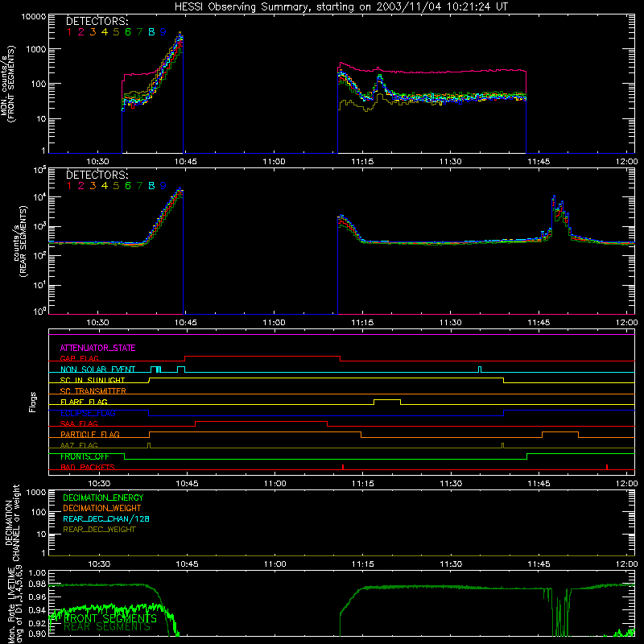Click the Mon. Rate LIVETIME axis label
Image resolution: width=644 pixels, height=644 pixels.
point(15,605)
